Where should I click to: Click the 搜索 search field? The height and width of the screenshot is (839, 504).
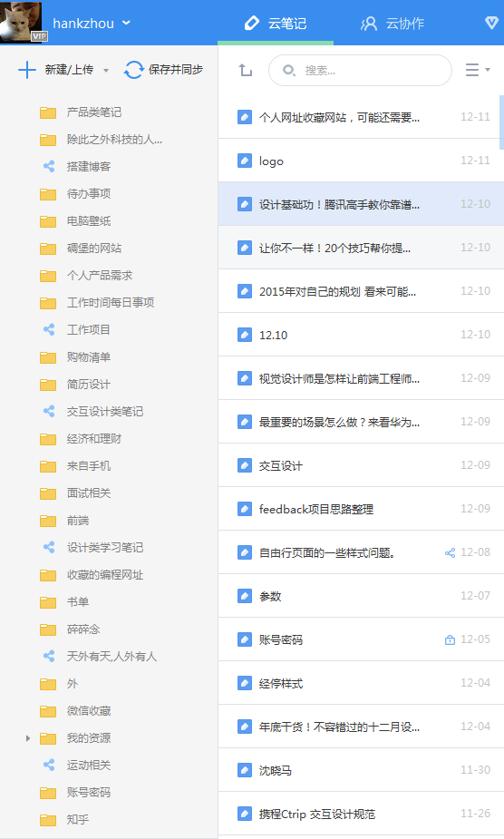pos(360,70)
